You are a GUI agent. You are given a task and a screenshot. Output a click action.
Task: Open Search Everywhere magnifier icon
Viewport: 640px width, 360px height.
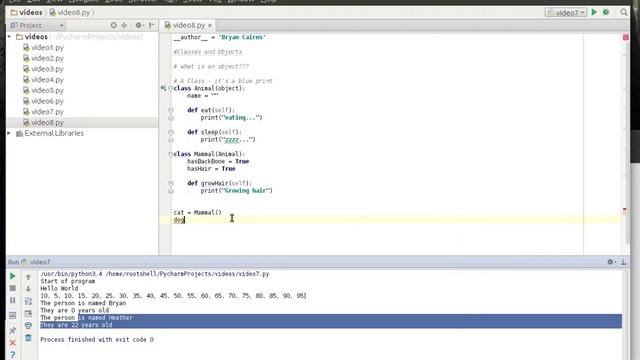coord(624,12)
